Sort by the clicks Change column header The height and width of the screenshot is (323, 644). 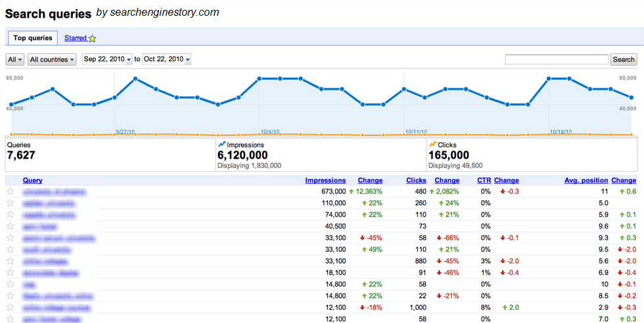point(447,180)
